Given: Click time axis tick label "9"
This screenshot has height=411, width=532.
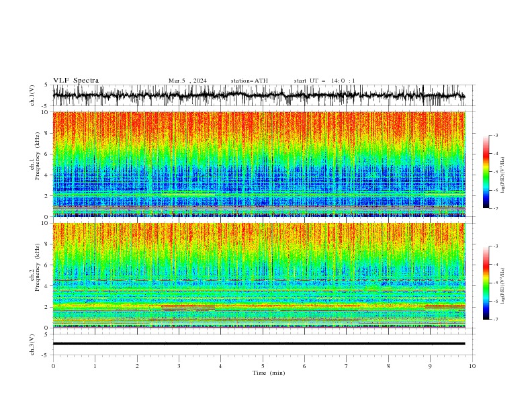Looking at the screenshot, I should (430, 366).
